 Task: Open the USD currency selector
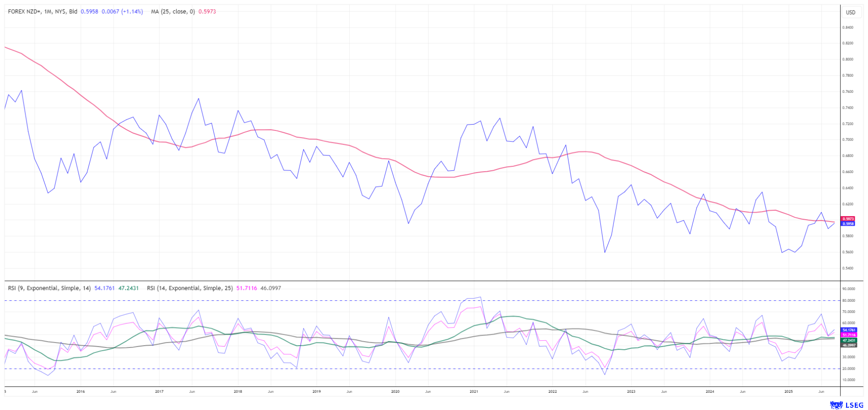[x=850, y=12]
